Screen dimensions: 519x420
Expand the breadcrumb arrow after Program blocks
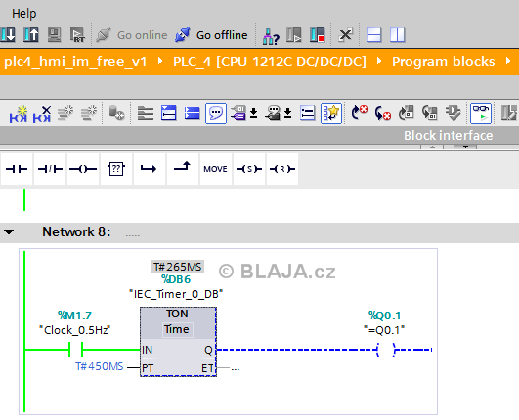coord(508,62)
